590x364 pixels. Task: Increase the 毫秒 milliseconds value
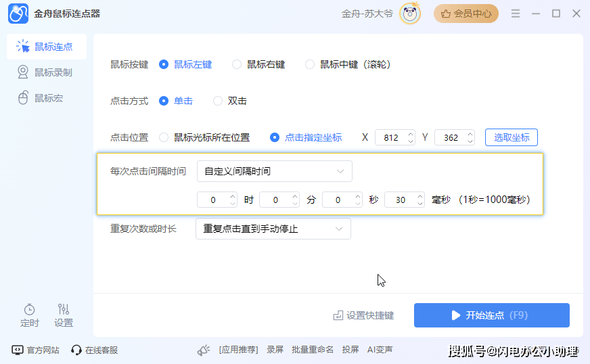(420, 196)
